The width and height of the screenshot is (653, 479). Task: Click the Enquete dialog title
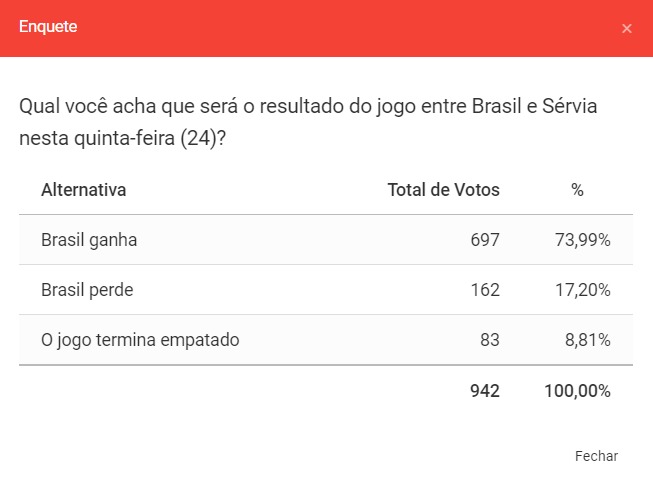coord(48,27)
